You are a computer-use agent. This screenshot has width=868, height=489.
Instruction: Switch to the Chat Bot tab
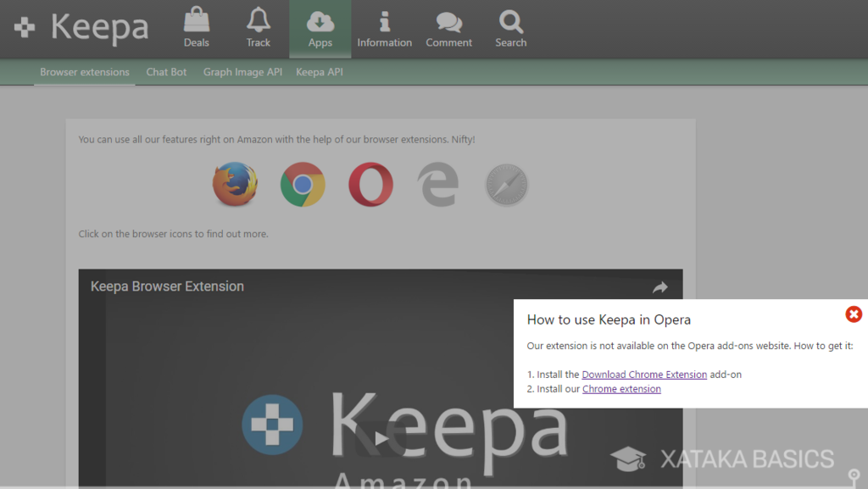pos(166,72)
